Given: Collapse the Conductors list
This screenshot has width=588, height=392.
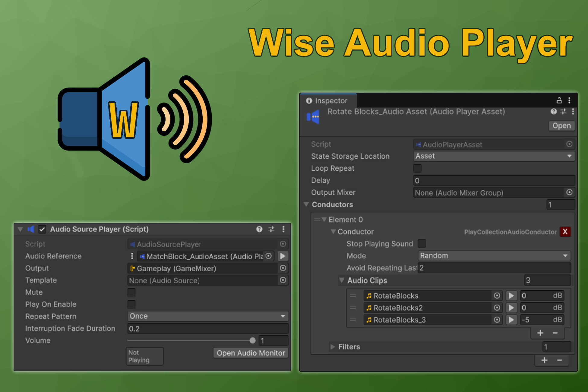Looking at the screenshot, I should click(x=306, y=204).
